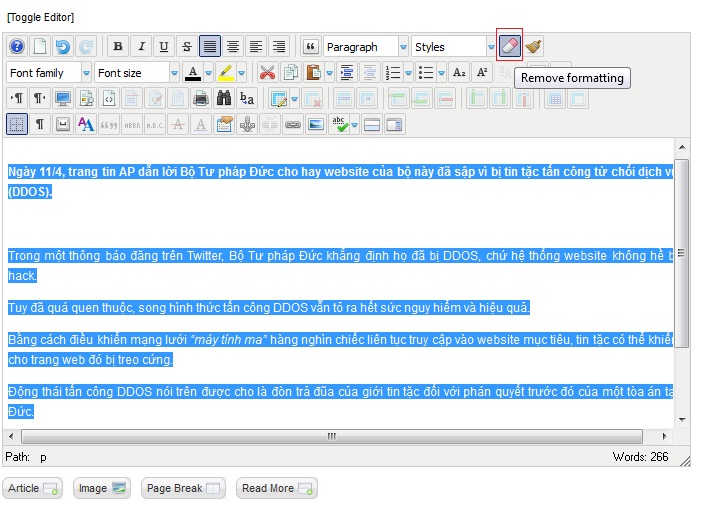Click the code cleanup broom icon
This screenshot has height=511, width=705.
[x=534, y=46]
